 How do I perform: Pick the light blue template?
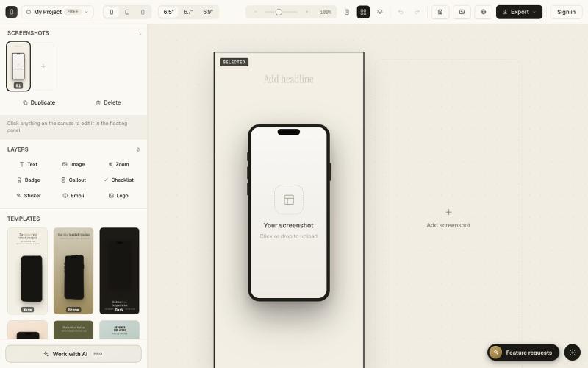[119, 330]
